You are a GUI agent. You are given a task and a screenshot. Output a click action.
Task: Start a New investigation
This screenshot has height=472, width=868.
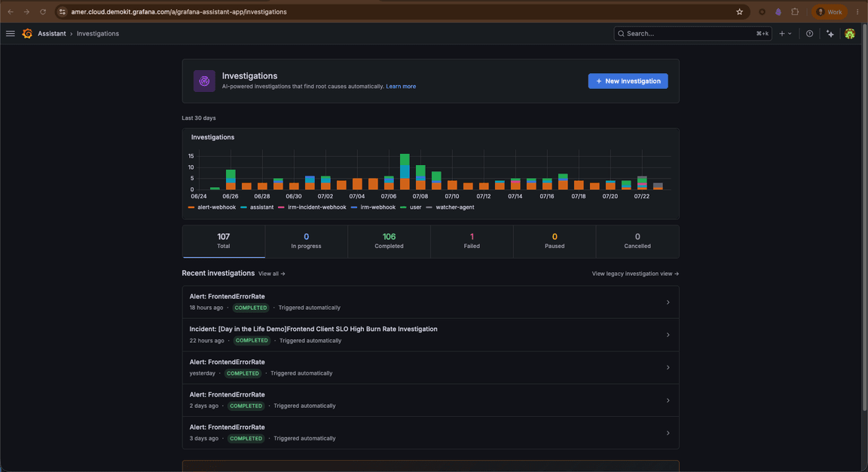[x=628, y=81]
